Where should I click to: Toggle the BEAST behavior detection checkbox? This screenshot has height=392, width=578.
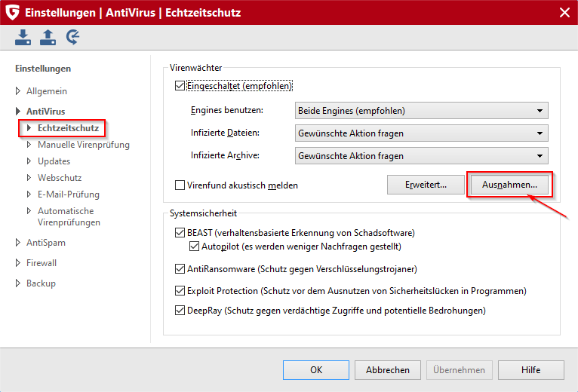pos(180,233)
